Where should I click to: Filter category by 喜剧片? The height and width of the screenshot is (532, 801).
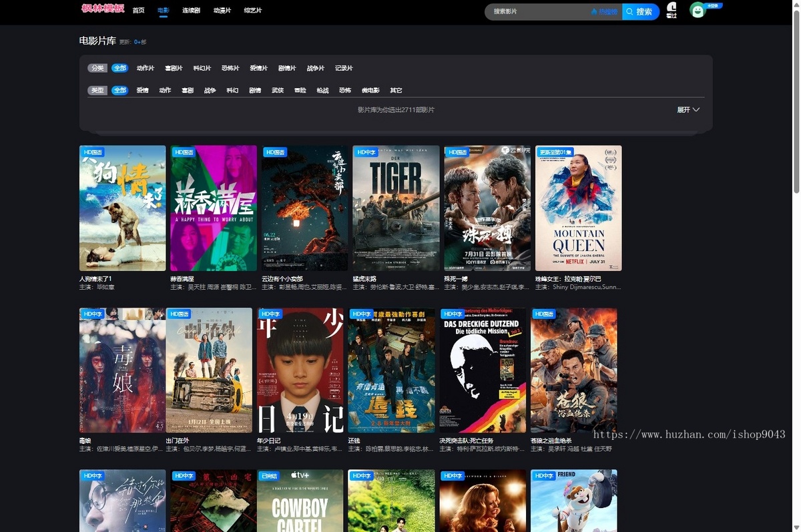point(174,68)
